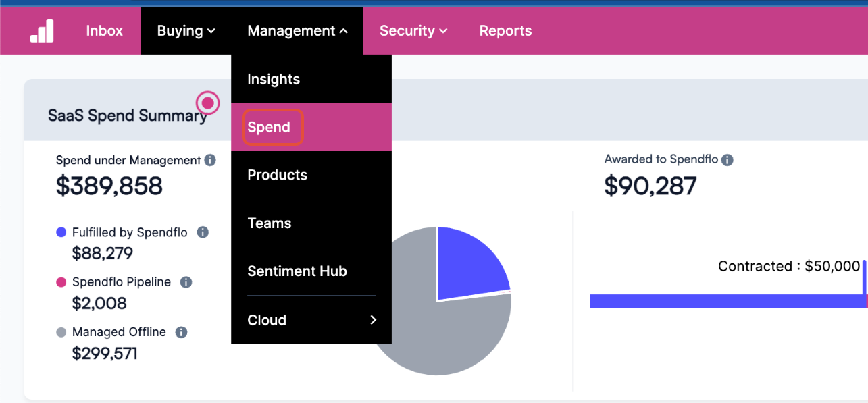Click info icon next to Managed Offline
868x403 pixels.
181,332
